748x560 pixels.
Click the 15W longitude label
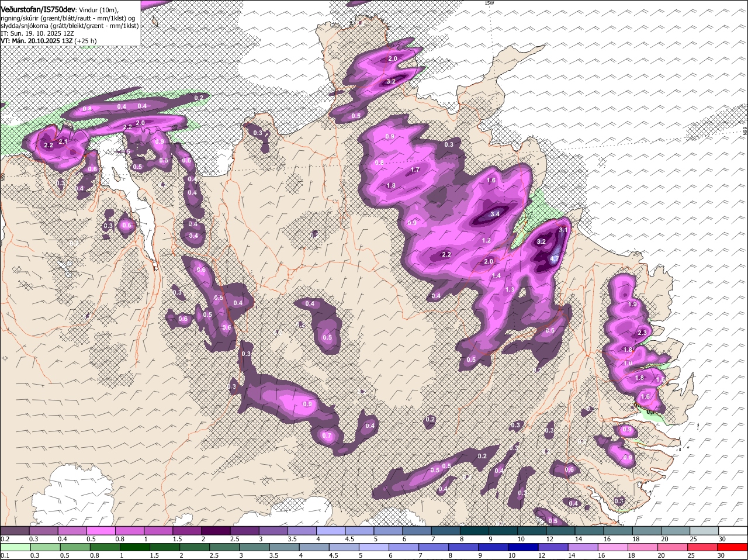489,3
